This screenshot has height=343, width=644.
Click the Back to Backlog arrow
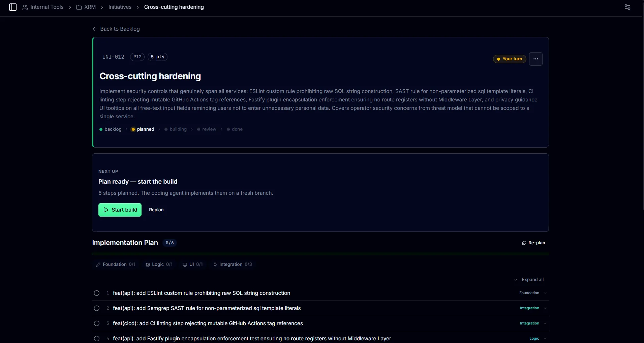click(95, 29)
